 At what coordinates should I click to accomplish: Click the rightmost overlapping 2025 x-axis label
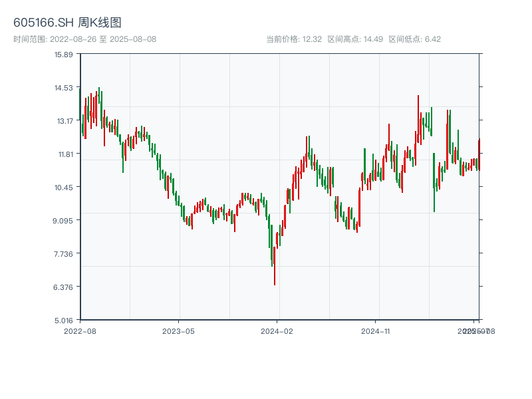(480, 331)
